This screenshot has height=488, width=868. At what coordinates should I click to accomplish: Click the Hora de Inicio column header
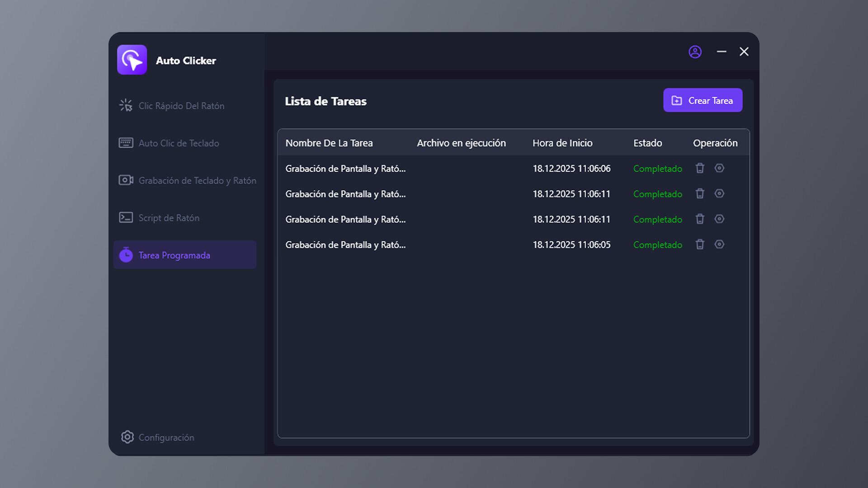click(x=562, y=143)
